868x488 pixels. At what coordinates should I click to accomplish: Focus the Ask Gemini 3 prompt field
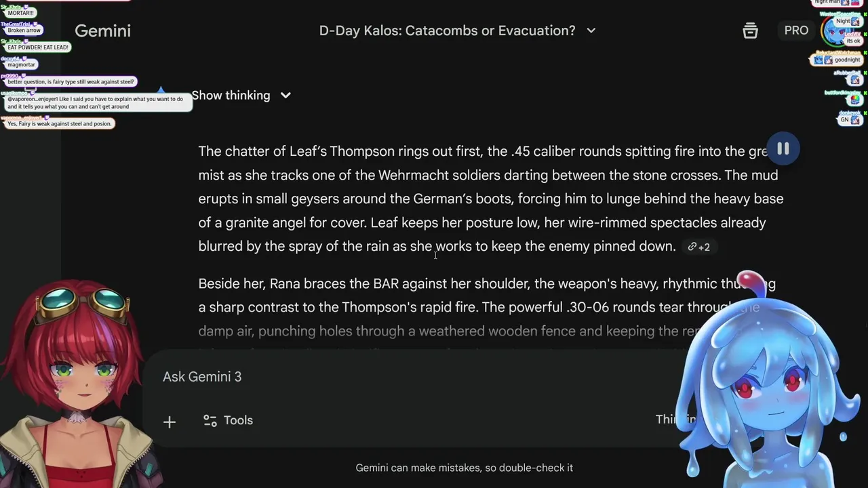click(x=407, y=377)
